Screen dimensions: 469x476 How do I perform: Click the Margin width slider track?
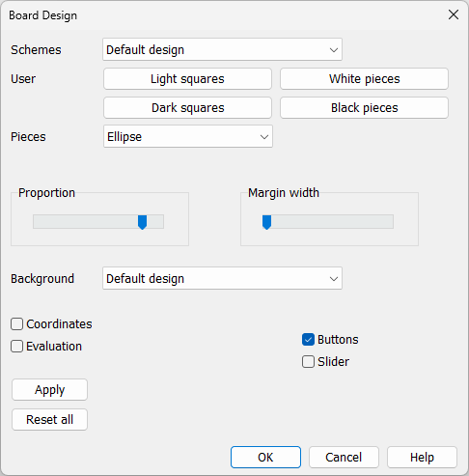[x=328, y=222]
